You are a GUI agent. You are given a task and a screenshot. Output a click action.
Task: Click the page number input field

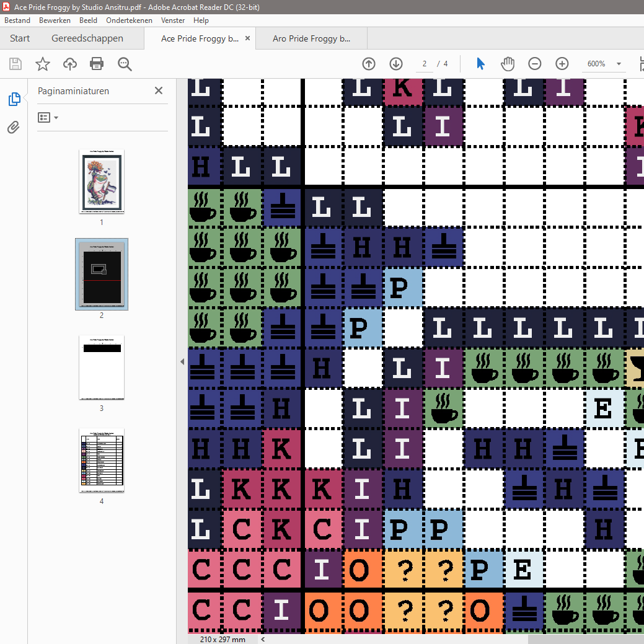coord(425,64)
